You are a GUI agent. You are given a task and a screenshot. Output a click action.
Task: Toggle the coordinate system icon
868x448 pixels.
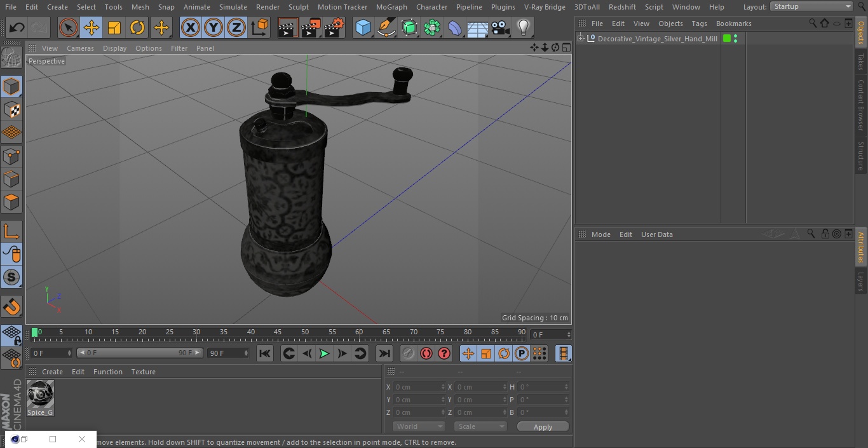coord(260,27)
